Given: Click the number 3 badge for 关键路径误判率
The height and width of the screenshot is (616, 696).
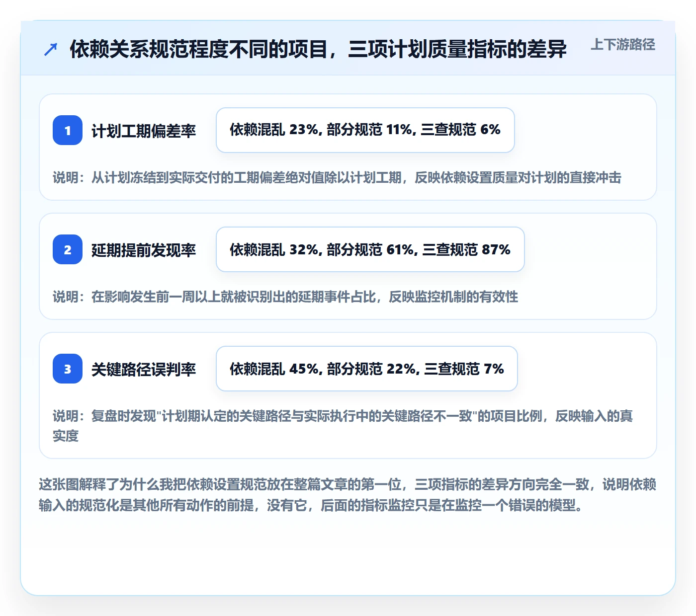Looking at the screenshot, I should [68, 369].
